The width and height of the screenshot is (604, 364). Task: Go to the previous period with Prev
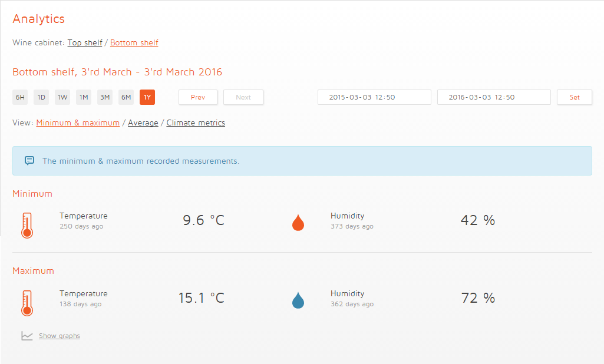tap(198, 97)
